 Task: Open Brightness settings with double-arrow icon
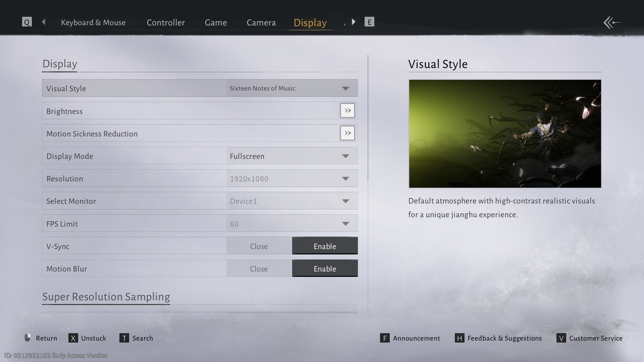(347, 111)
